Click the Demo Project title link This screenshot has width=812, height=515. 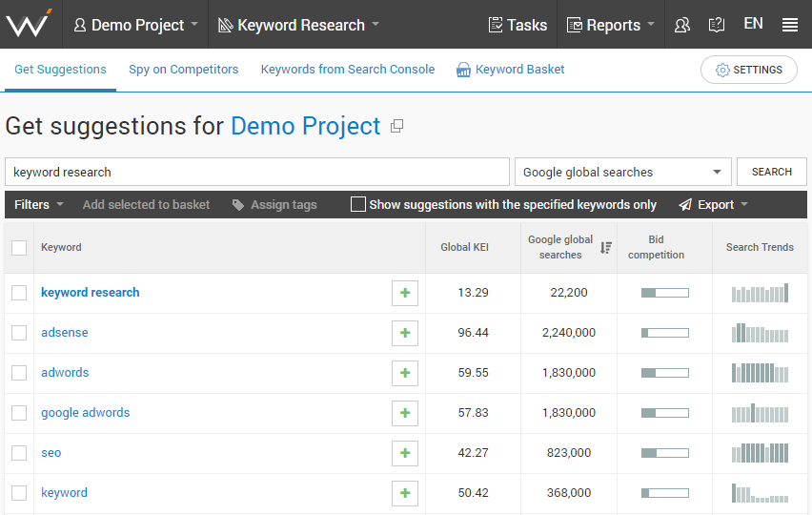(306, 126)
